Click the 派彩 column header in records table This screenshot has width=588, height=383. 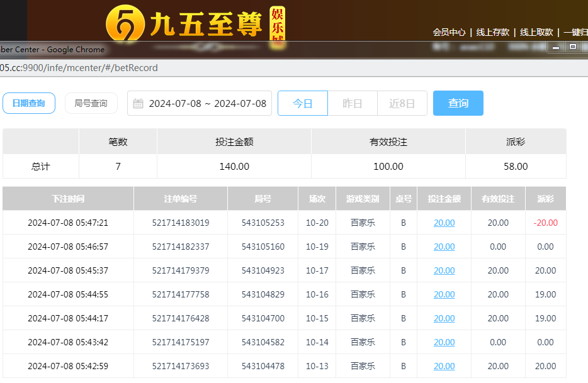(x=545, y=199)
